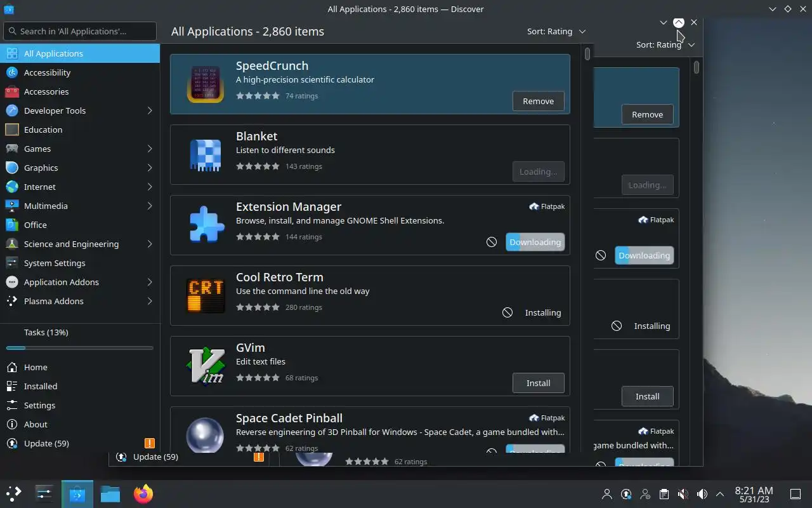Viewport: 812px width, 508px height.
Task: Click the Blanket app icon
Action: pos(205,155)
